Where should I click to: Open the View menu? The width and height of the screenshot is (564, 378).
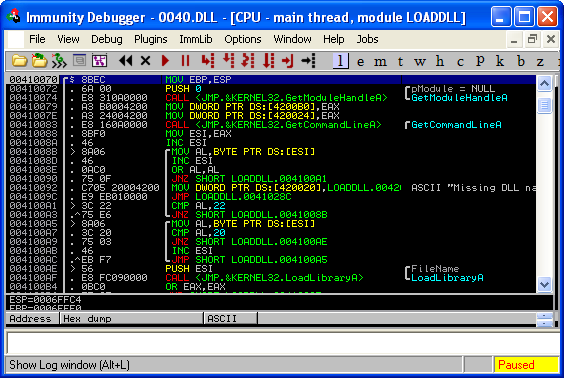pos(68,39)
